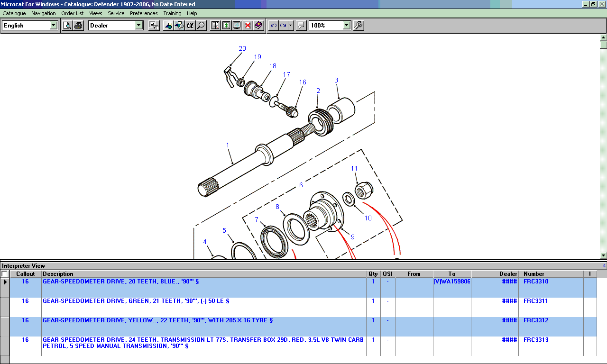607x364 pixels.
Task: Select part number FRC3310
Action: [x=536, y=282]
